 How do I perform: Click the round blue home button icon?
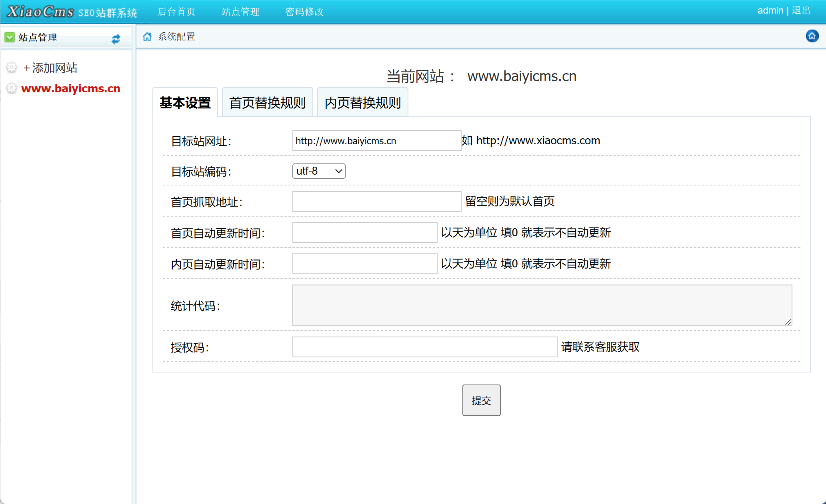point(812,36)
